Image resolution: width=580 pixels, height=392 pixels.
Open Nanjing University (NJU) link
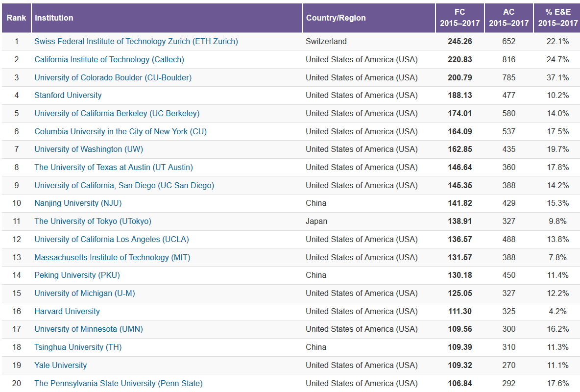click(78, 203)
